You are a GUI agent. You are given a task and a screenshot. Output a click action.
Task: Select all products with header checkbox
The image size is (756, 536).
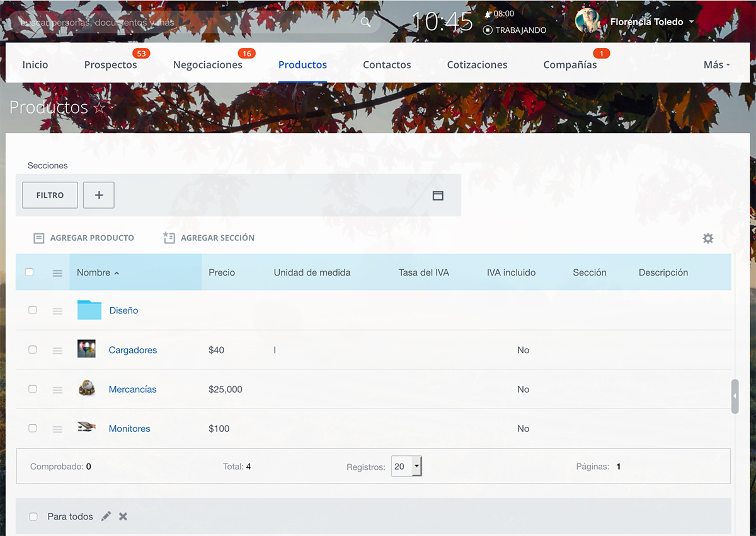pos(29,272)
